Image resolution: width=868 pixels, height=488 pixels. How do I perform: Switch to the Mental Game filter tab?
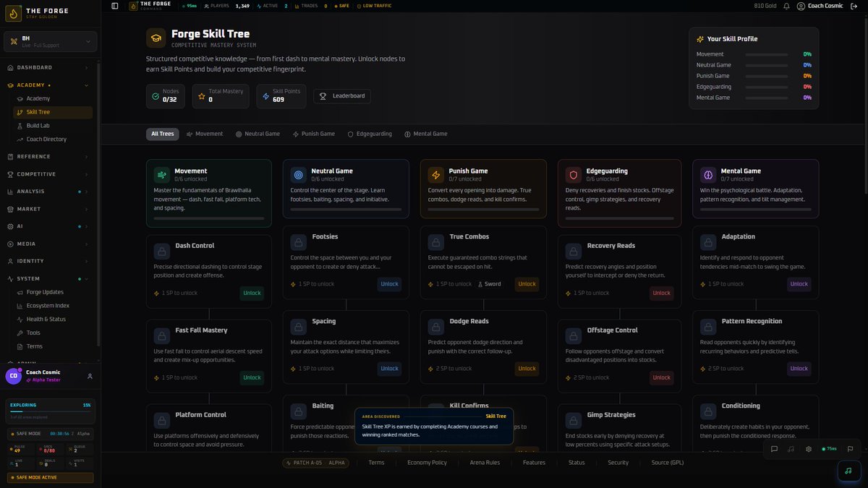(x=426, y=134)
